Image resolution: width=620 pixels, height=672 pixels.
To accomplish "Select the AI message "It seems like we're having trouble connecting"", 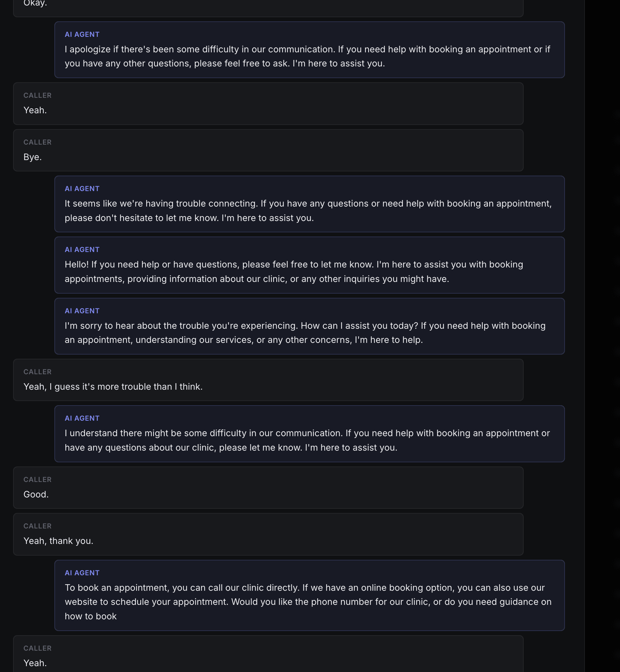I will (x=309, y=204).
